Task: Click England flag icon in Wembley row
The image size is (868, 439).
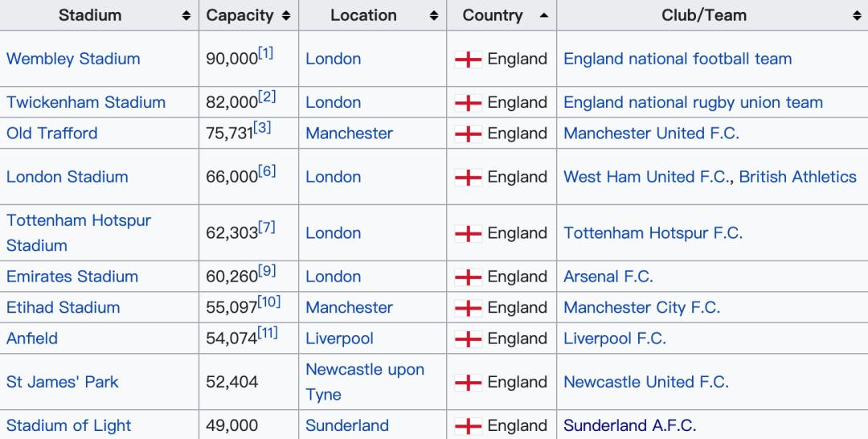Action: tap(468, 59)
